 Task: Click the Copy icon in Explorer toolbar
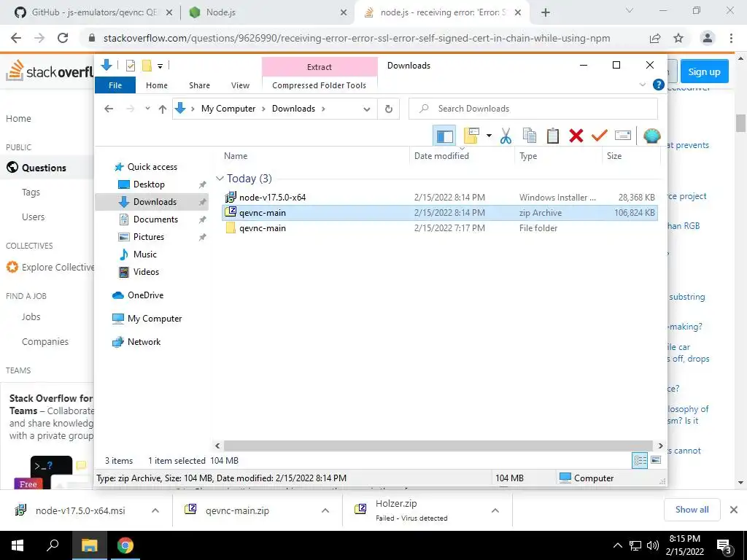[x=530, y=136]
